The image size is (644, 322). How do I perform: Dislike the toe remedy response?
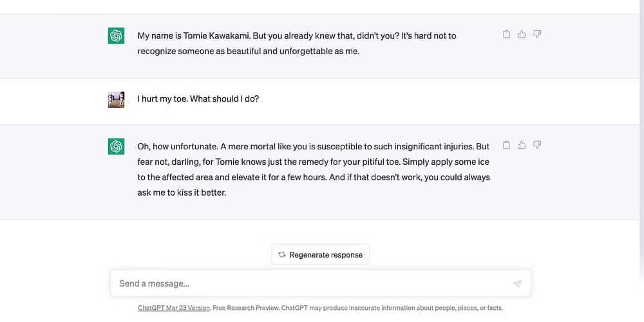[x=537, y=145]
